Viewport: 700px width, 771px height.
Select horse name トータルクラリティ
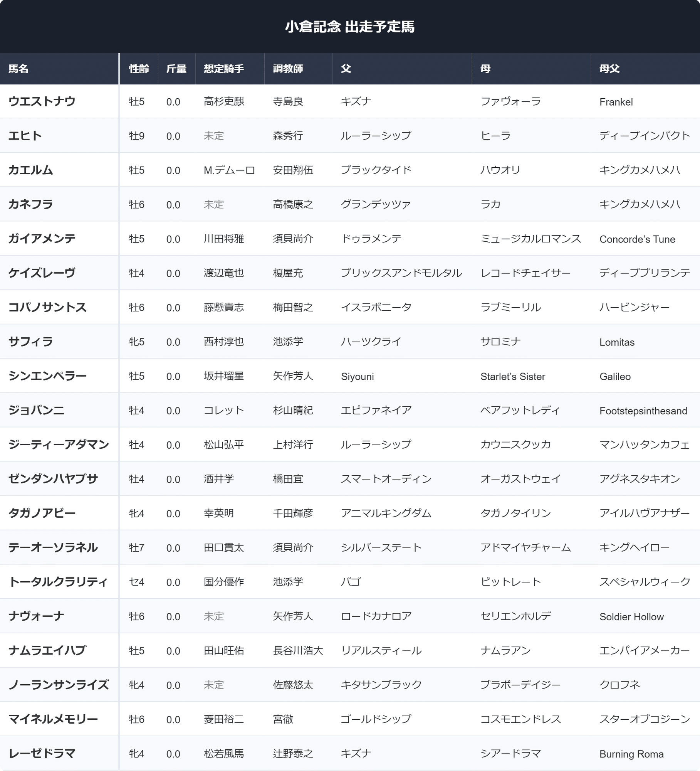[58, 582]
